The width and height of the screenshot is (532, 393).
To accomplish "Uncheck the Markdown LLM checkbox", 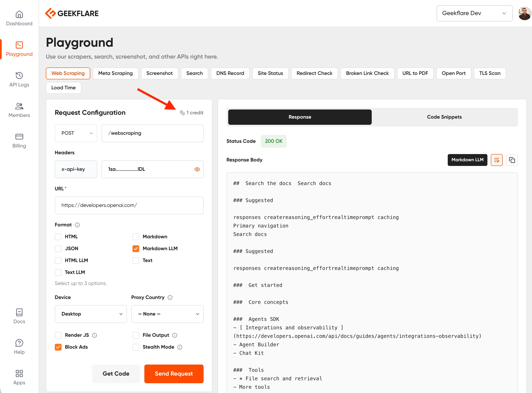I will click(136, 249).
